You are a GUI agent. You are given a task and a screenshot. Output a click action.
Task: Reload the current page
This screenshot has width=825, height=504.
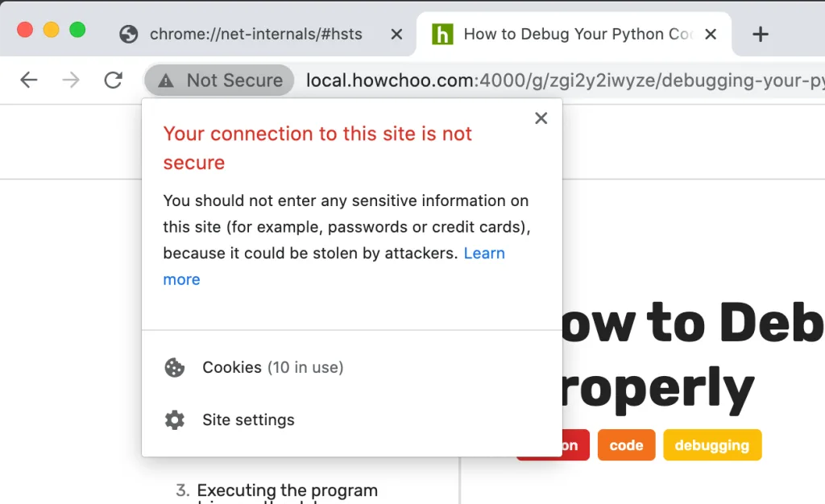tap(114, 80)
